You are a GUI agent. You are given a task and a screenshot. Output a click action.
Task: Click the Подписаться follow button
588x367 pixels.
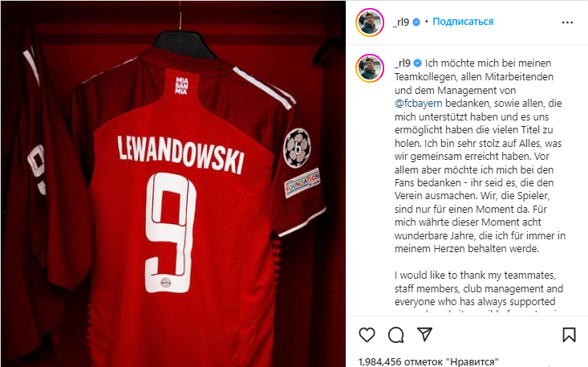click(x=463, y=22)
